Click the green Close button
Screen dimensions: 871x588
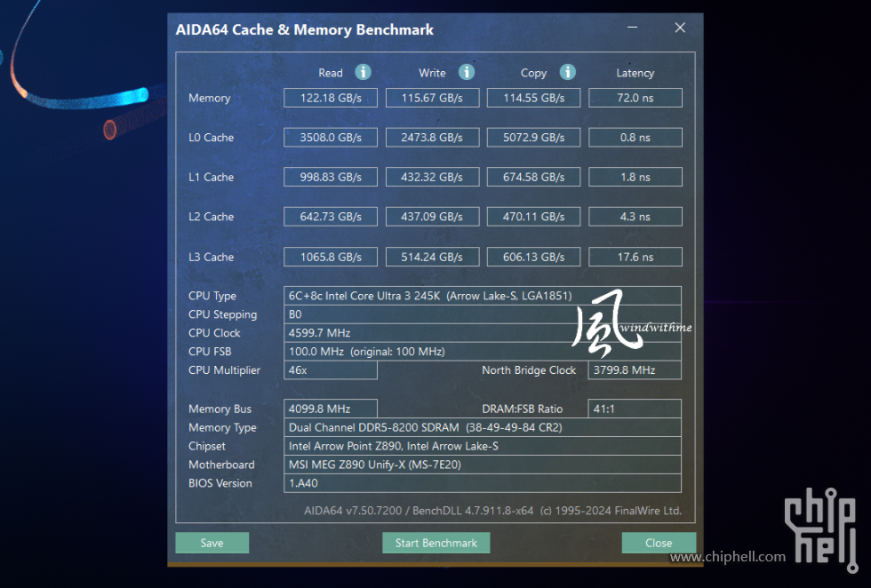coord(659,543)
